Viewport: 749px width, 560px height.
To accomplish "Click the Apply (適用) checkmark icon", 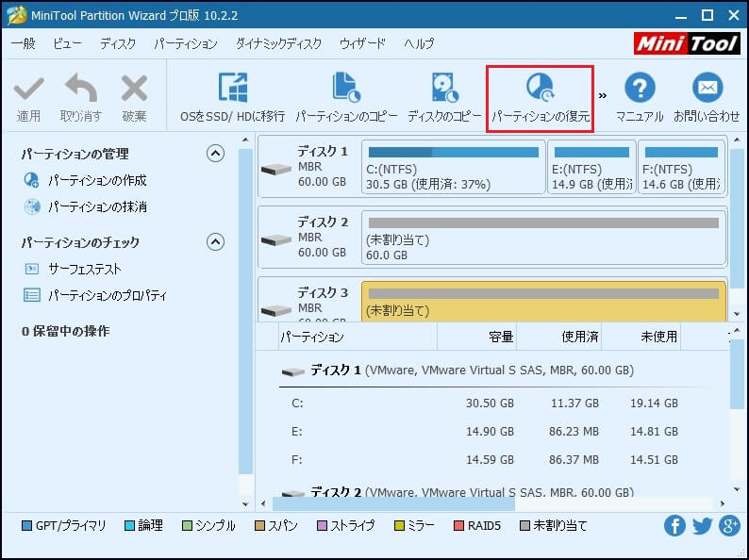I will click(28, 89).
